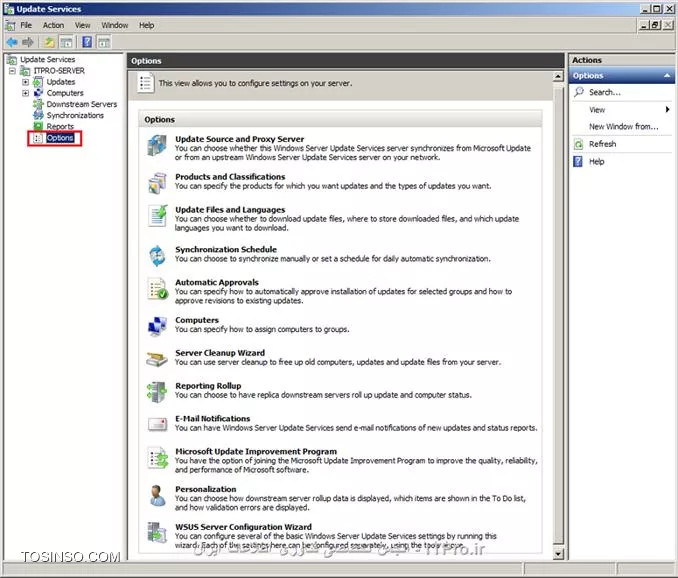678x578 pixels.
Task: Open E-Mail Notifications settings
Action: point(212,418)
